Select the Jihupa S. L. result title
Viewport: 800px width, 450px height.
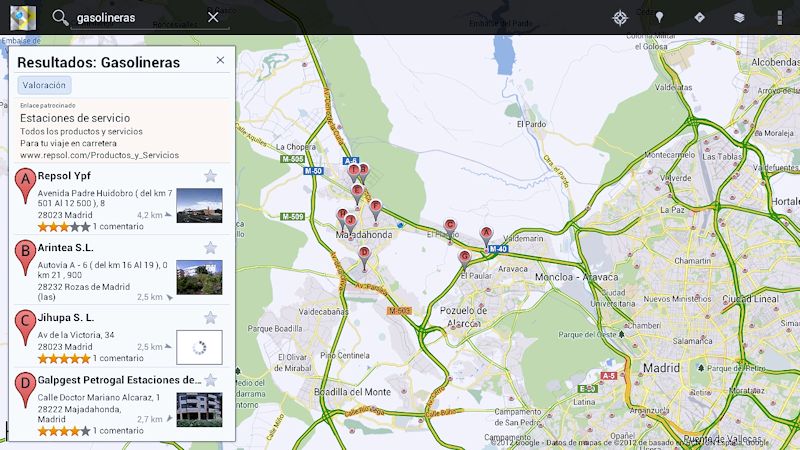click(x=66, y=318)
